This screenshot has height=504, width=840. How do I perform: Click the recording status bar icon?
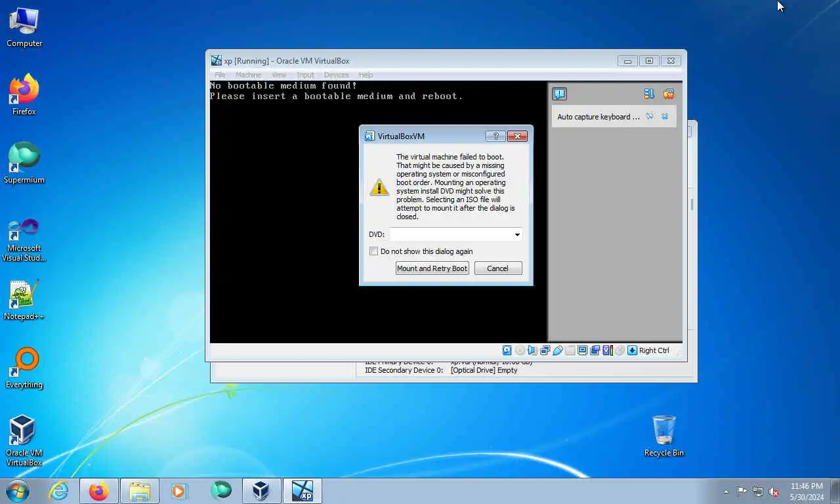tap(595, 350)
